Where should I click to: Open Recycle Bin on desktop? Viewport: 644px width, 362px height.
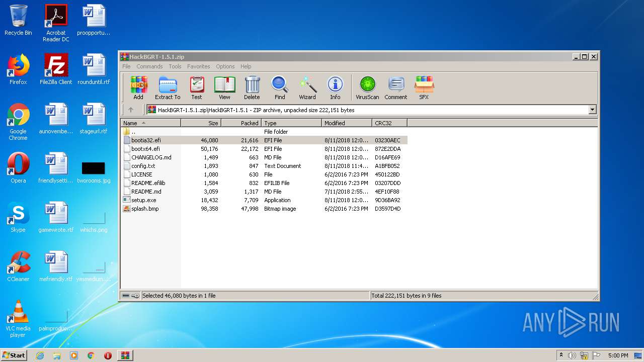[18, 21]
